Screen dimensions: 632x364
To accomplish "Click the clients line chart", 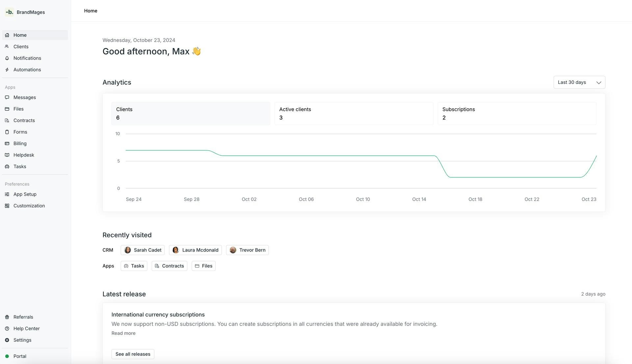I will tap(361, 161).
